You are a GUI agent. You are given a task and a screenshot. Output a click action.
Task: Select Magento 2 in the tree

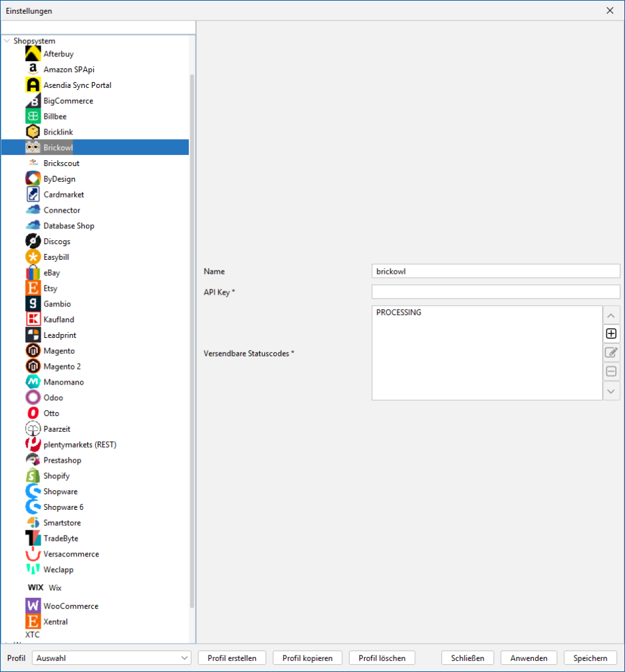[62, 366]
